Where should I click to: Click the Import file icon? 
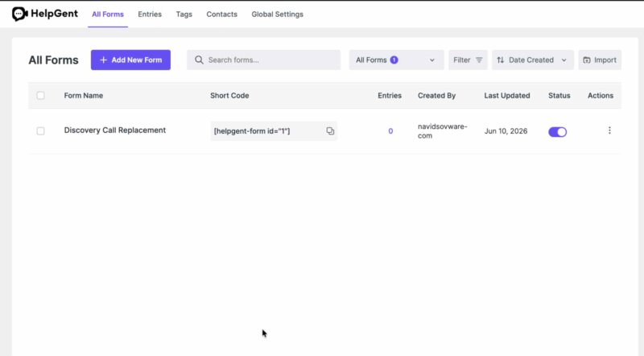pyautogui.click(x=587, y=60)
